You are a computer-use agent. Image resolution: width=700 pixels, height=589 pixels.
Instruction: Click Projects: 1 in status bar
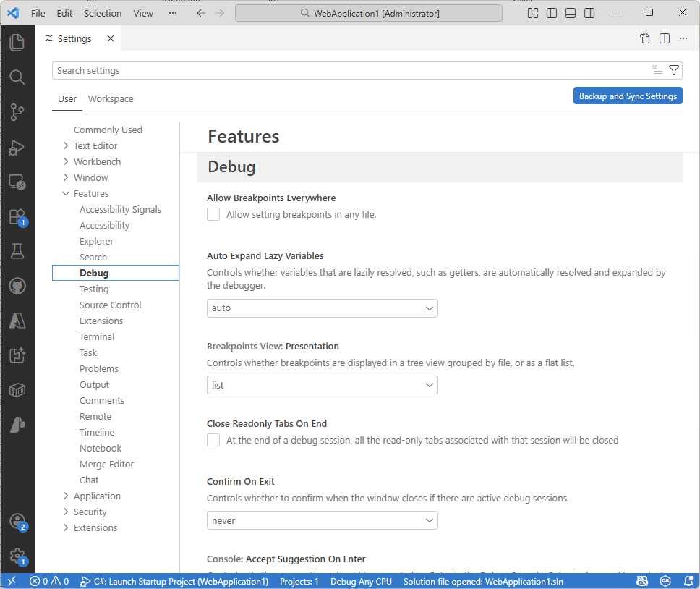click(x=299, y=582)
